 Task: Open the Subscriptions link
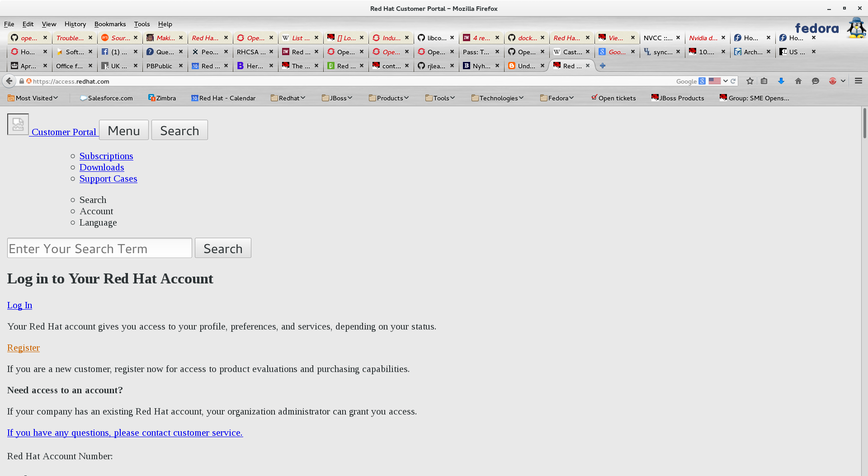(106, 156)
